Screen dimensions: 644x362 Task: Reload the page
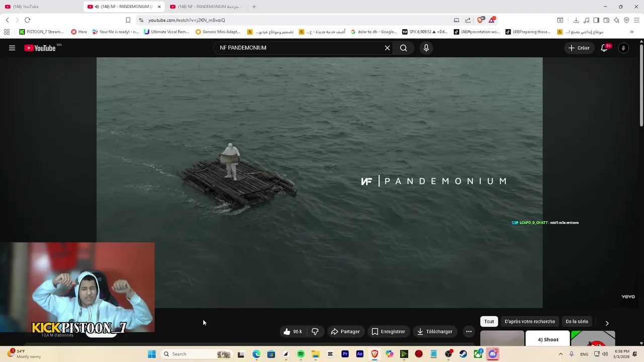coord(27,20)
